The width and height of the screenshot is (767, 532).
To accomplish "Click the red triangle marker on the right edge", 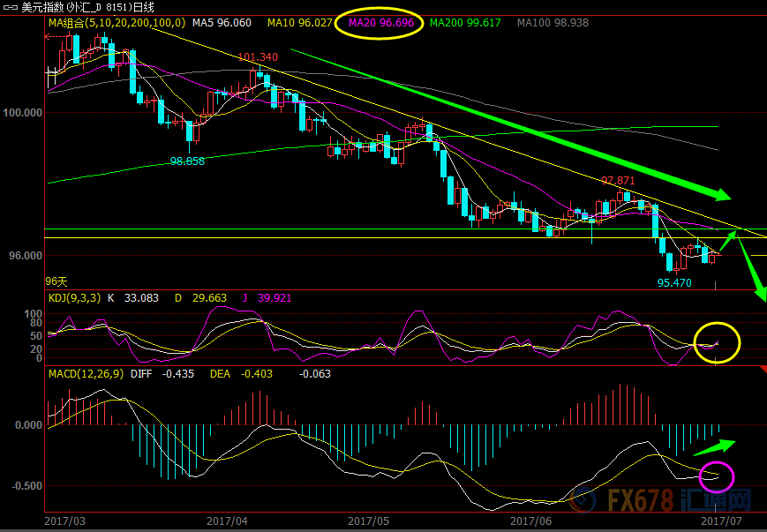I will [762, 370].
